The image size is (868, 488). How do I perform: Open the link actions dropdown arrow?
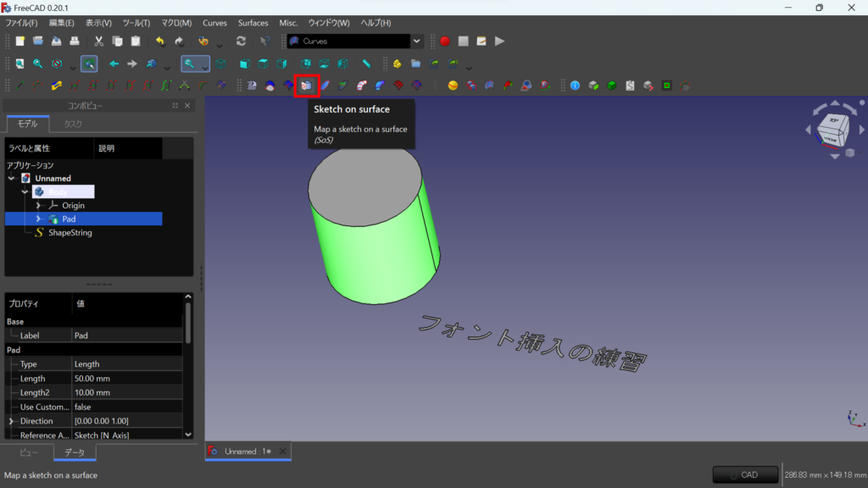469,68
